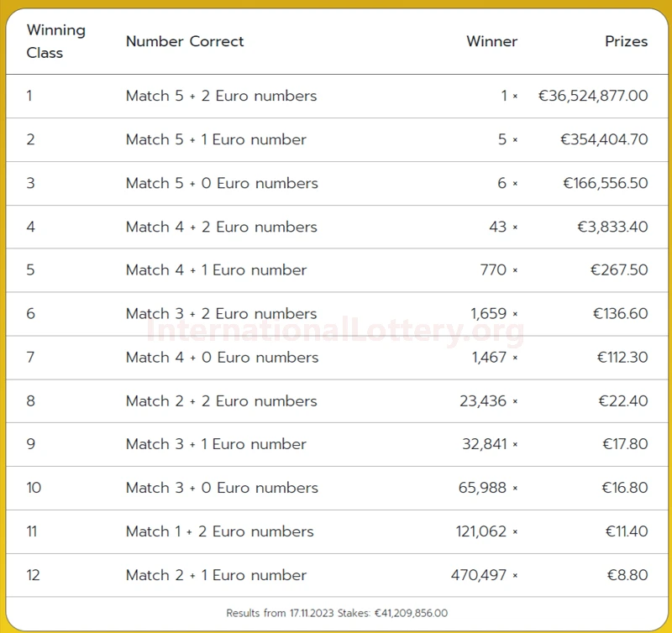Click the Prizes column header
This screenshot has height=633, width=672.
626,41
